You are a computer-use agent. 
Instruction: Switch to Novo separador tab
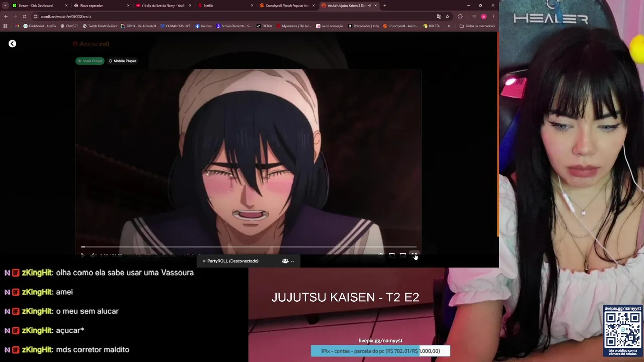tap(101, 5)
